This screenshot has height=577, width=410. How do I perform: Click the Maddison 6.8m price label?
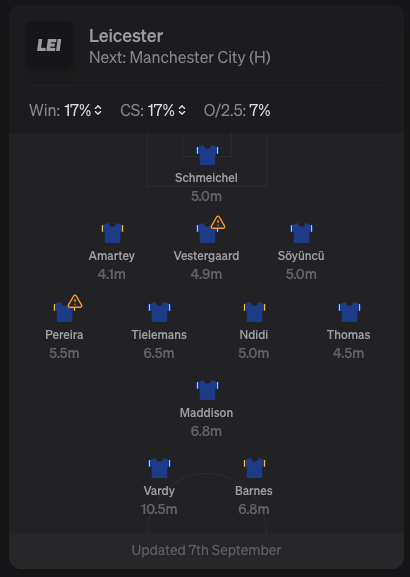(206, 431)
